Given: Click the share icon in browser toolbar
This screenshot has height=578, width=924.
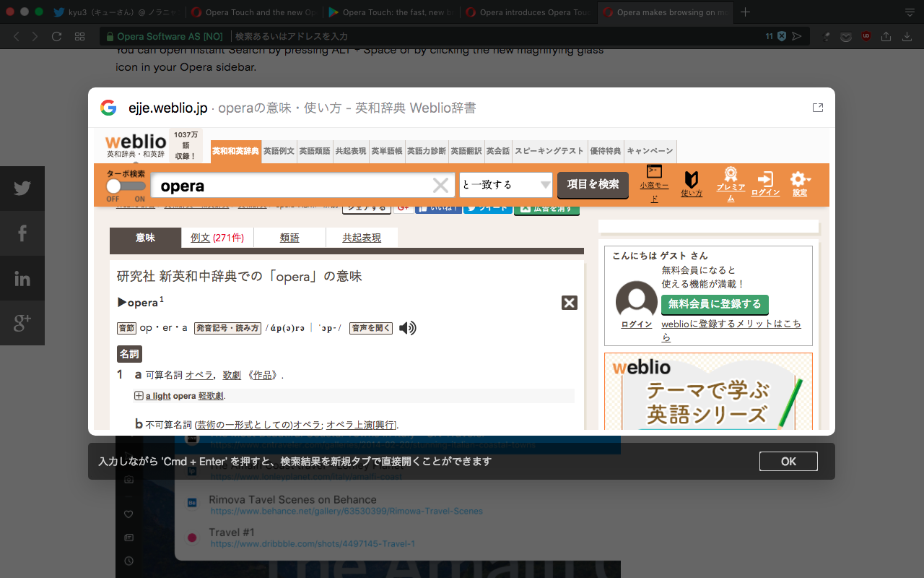Looking at the screenshot, I should [886, 36].
